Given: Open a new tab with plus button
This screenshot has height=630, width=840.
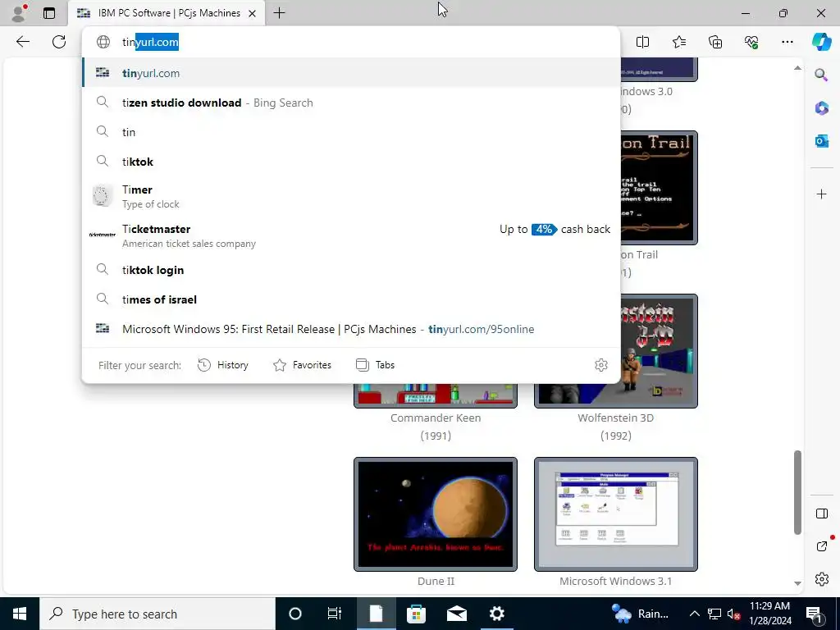Looking at the screenshot, I should [x=279, y=13].
